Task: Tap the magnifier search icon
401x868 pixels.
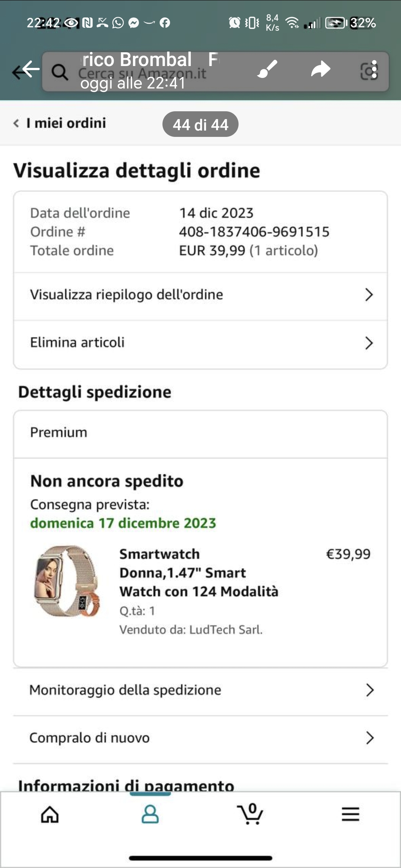Action: tap(60, 72)
